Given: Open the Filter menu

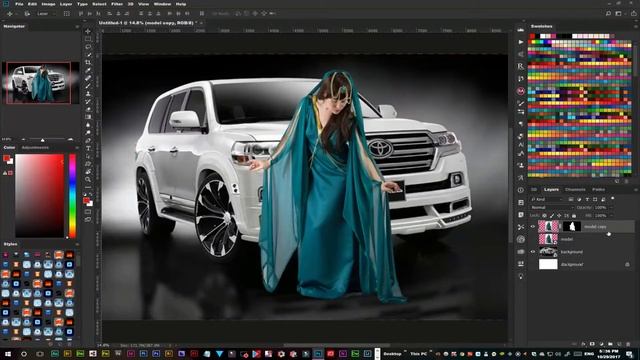Looking at the screenshot, I should click(x=117, y=4).
